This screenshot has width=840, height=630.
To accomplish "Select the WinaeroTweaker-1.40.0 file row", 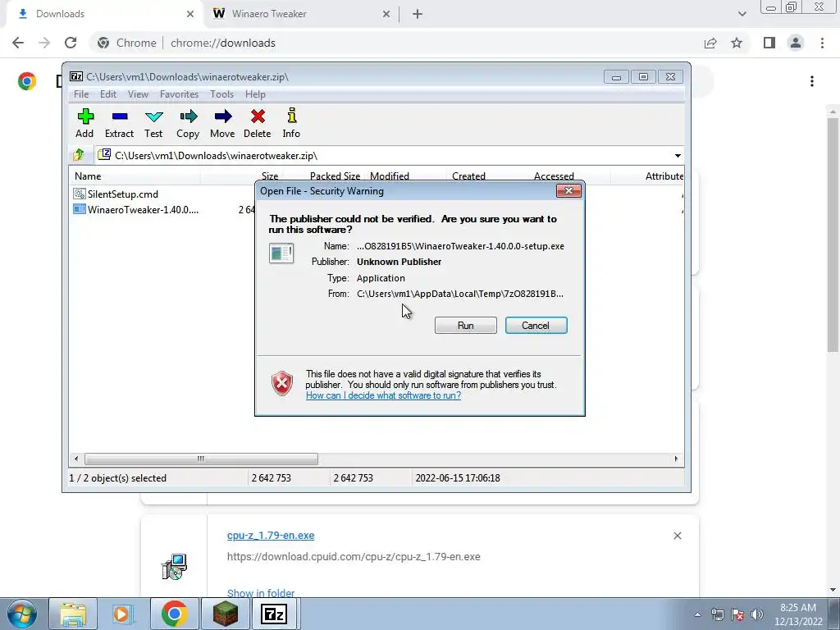I will (x=136, y=209).
